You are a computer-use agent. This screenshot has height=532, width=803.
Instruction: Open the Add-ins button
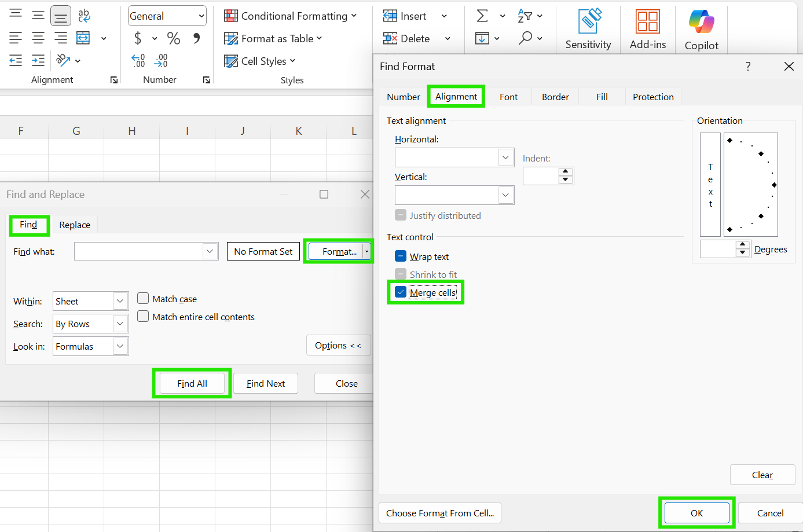coord(648,30)
